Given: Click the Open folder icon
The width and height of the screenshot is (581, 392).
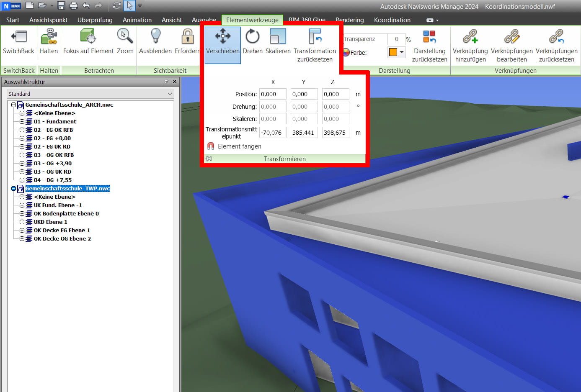Looking at the screenshot, I should click(42, 5).
